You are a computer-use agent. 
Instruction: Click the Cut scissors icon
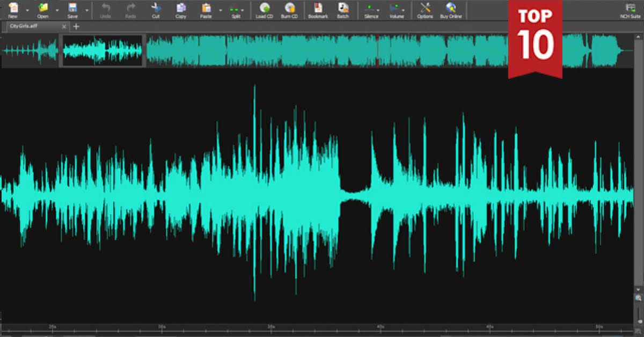[x=156, y=9]
